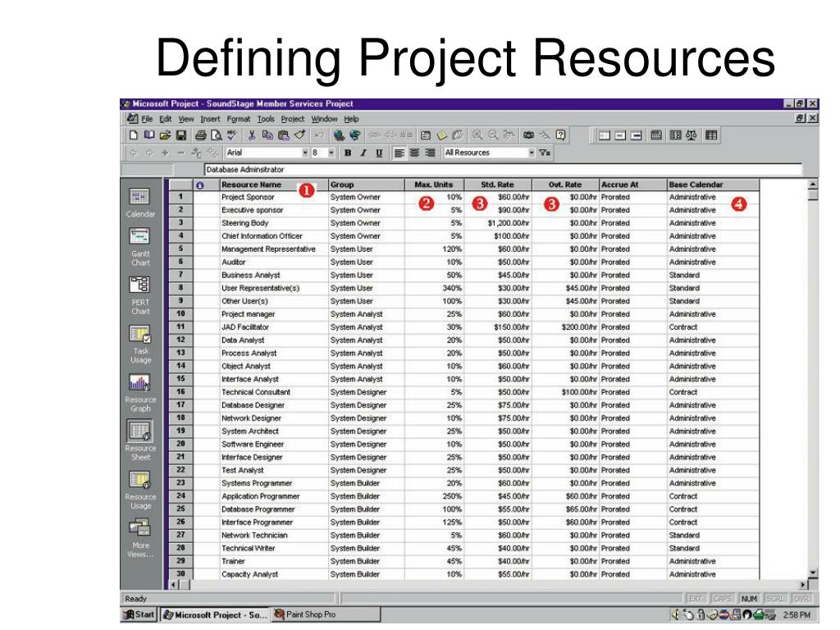The height and width of the screenshot is (630, 840).
Task: Open More Views in View Bar
Action: [x=139, y=538]
